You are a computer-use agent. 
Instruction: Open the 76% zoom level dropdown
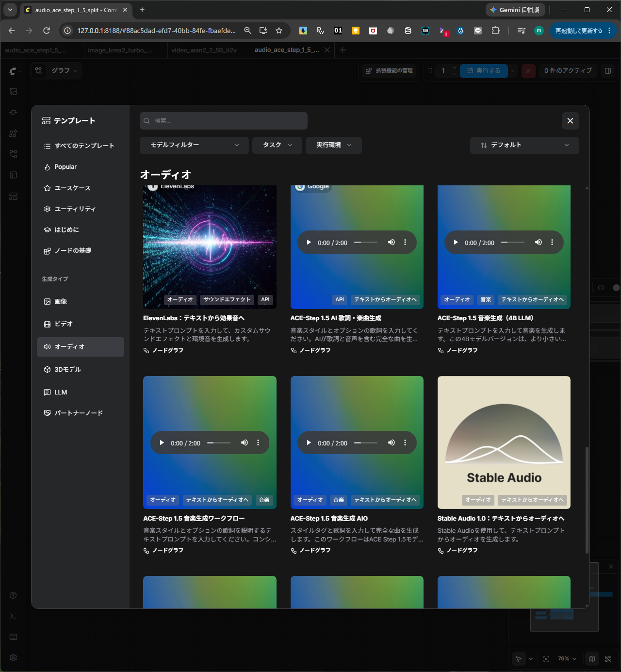pyautogui.click(x=567, y=659)
